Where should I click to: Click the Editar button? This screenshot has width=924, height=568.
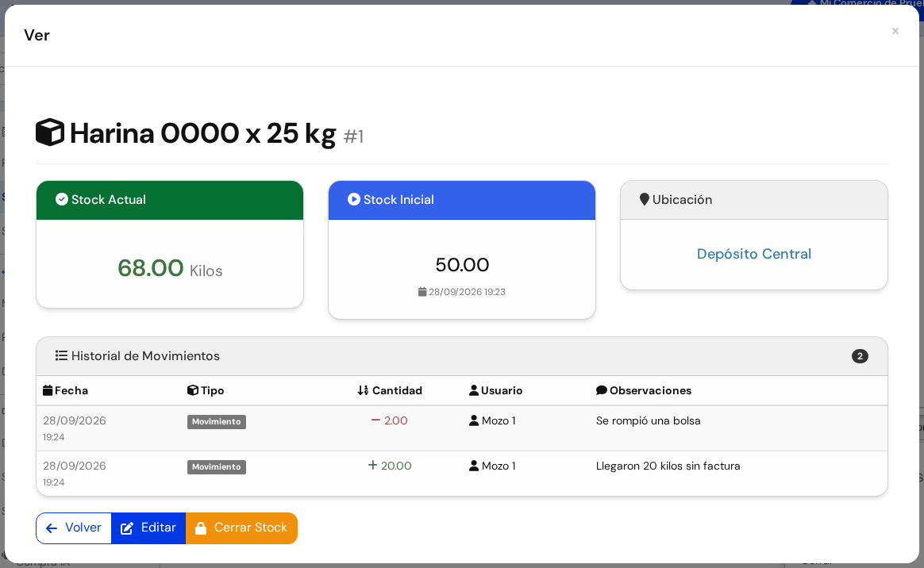(x=148, y=528)
